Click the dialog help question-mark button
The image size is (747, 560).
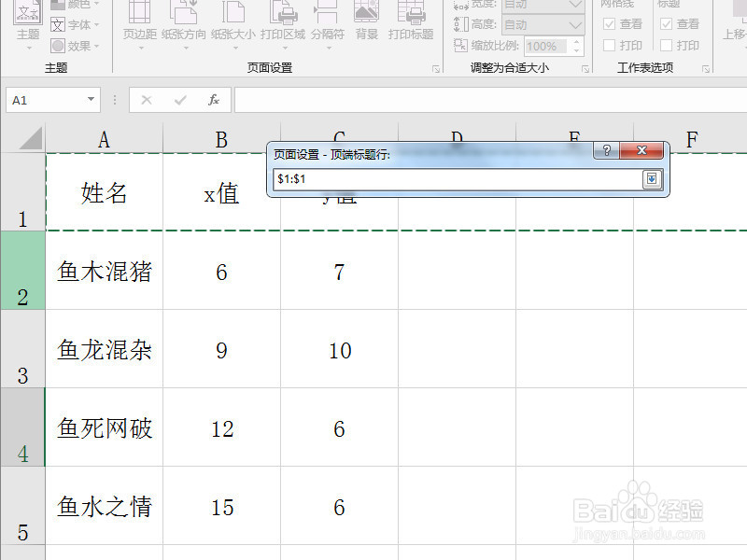pos(606,150)
